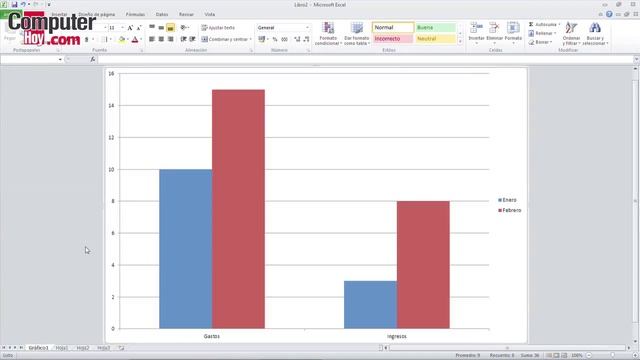This screenshot has width=640, height=360.
Task: Toggle the highlighted bottom align button
Action: tap(171, 27)
